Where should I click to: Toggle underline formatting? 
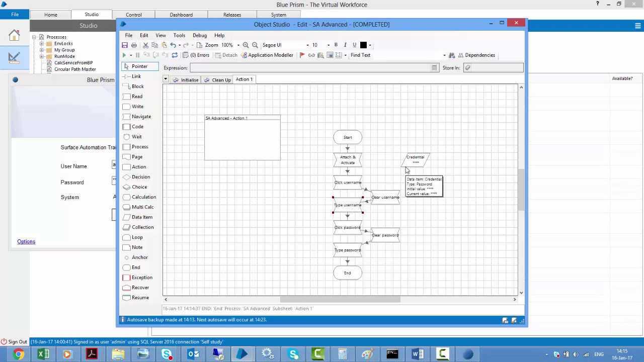pos(354,45)
